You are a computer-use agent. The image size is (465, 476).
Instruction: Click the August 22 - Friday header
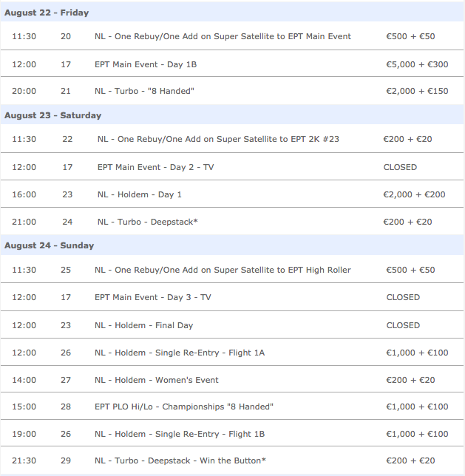[x=47, y=13]
